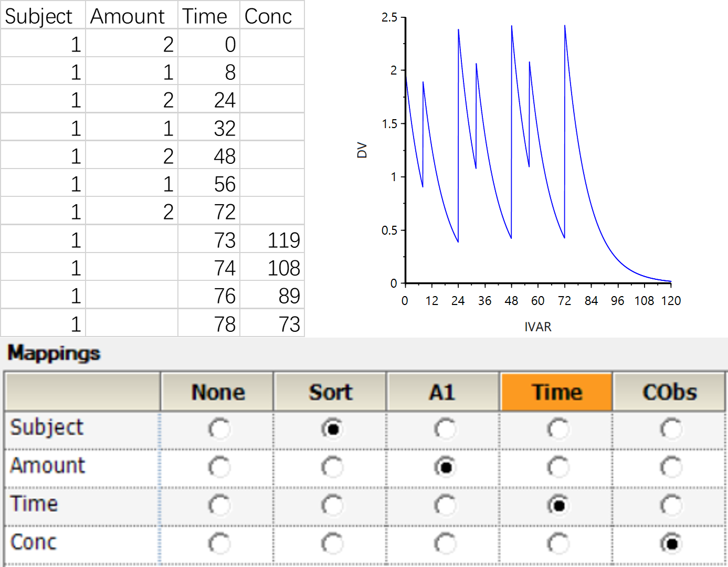Set Time row to A1 radio
Image resolution: width=728 pixels, height=567 pixels.
[x=445, y=506]
